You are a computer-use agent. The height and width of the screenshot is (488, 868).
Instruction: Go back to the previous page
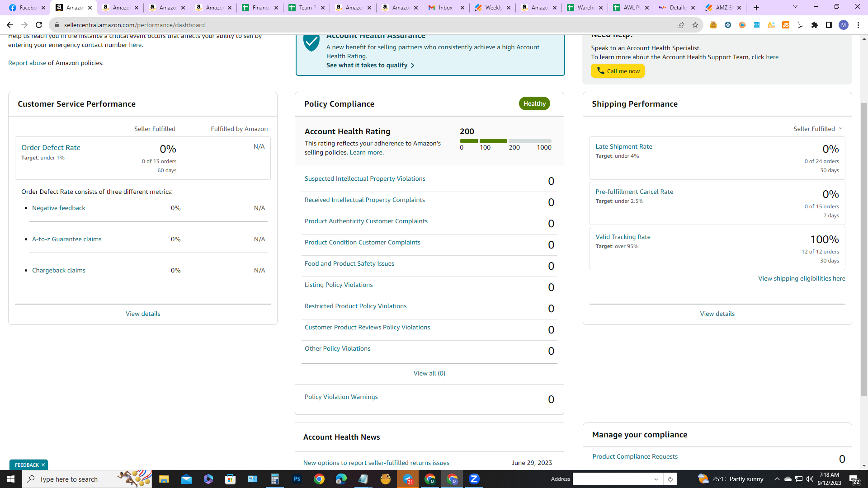coord(10,25)
